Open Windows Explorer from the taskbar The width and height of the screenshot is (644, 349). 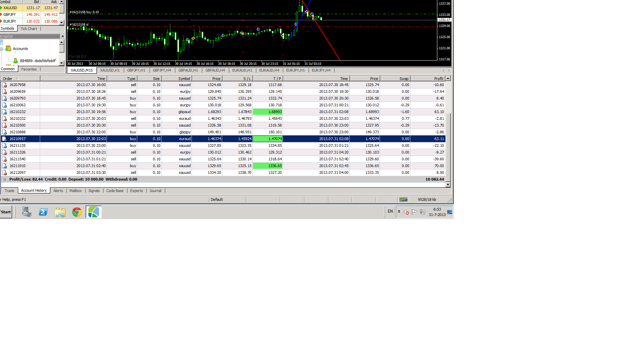60,212
